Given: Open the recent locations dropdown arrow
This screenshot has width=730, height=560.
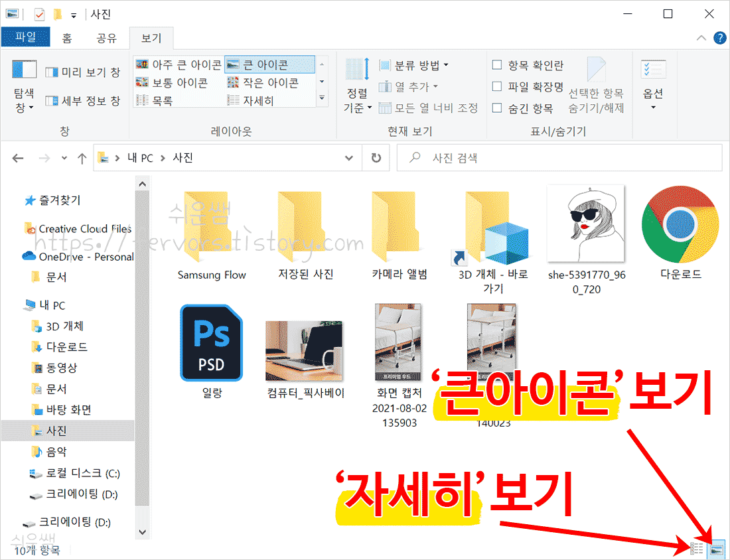Looking at the screenshot, I should (x=64, y=159).
